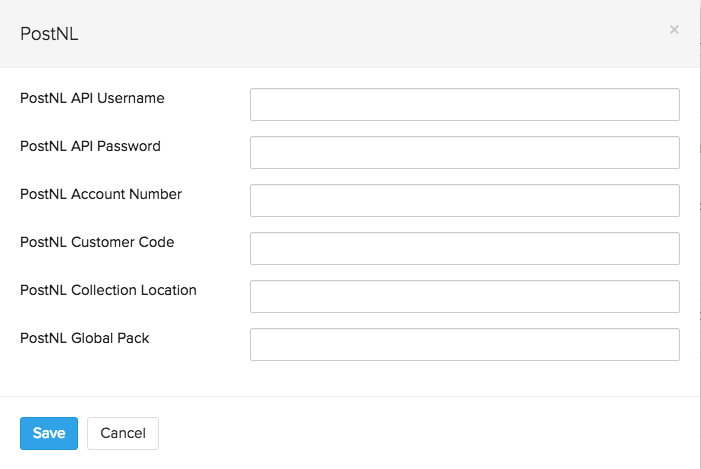Click the empty gray header bar area
Image resolution: width=701 pixels, height=469 pixels.
(350, 34)
